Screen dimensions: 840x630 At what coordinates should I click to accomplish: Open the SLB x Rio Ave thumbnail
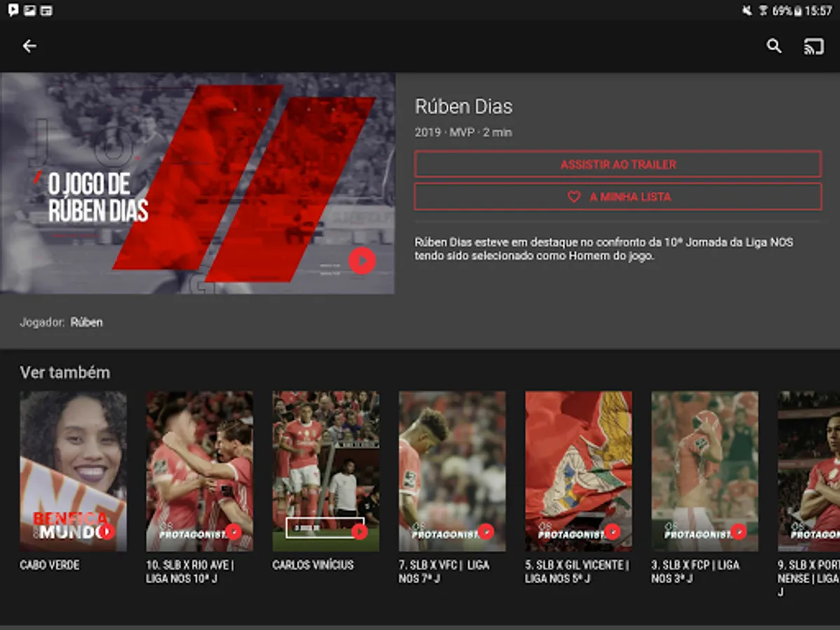pos(199,471)
